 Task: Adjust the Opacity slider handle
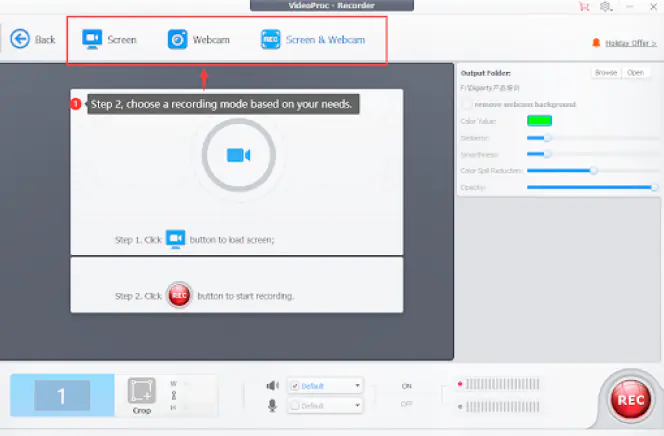pyautogui.click(x=655, y=187)
